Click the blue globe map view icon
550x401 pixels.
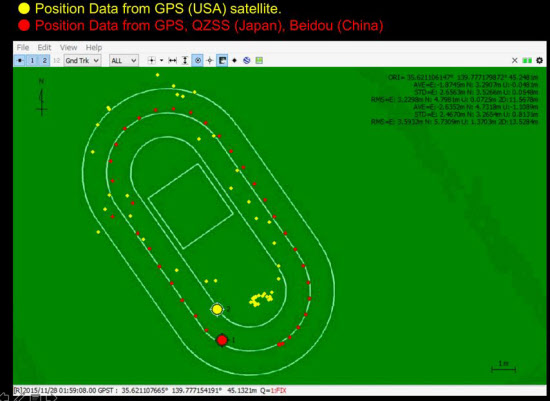pyautogui.click(x=247, y=61)
